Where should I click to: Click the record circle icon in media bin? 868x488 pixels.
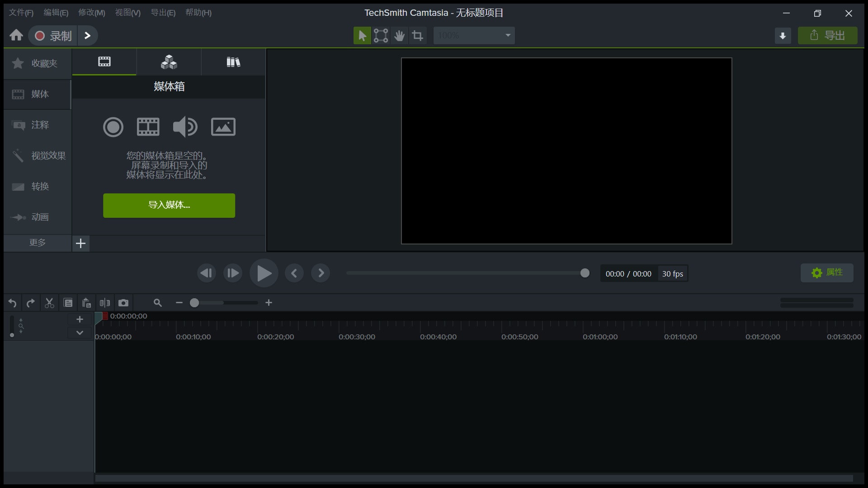coord(113,127)
